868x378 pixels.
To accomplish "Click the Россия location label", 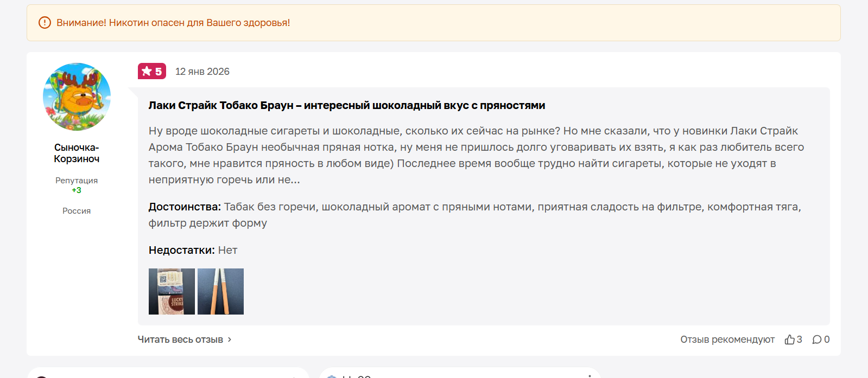I will coord(77,211).
